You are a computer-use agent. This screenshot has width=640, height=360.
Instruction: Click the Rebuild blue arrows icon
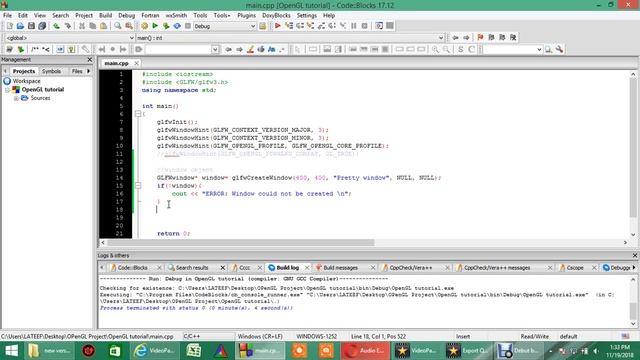[x=177, y=26]
